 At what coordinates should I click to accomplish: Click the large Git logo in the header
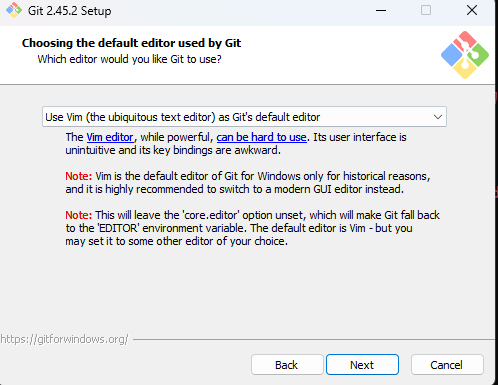[465, 55]
